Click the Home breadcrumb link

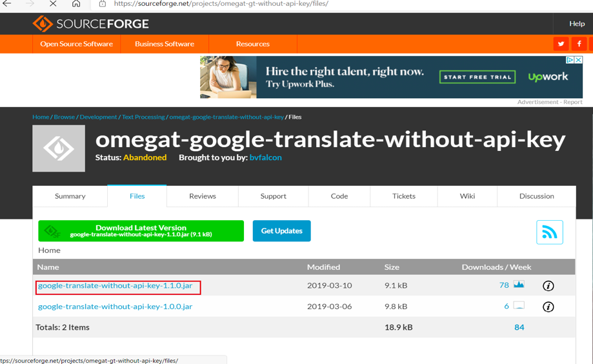pyautogui.click(x=41, y=117)
